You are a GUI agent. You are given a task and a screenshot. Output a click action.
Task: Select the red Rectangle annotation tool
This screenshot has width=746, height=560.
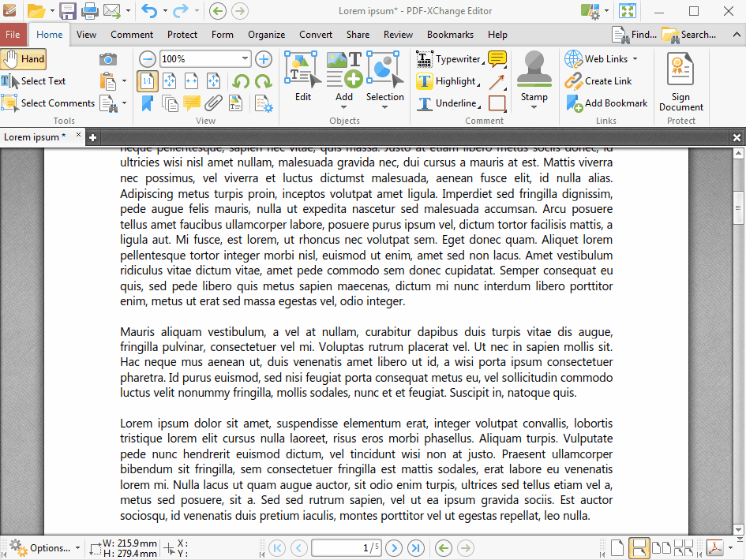(x=497, y=103)
